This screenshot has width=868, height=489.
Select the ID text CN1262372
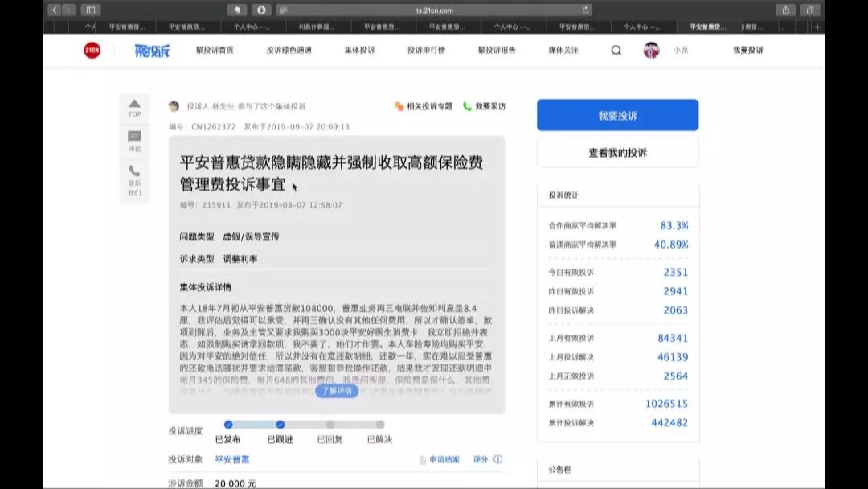point(213,127)
